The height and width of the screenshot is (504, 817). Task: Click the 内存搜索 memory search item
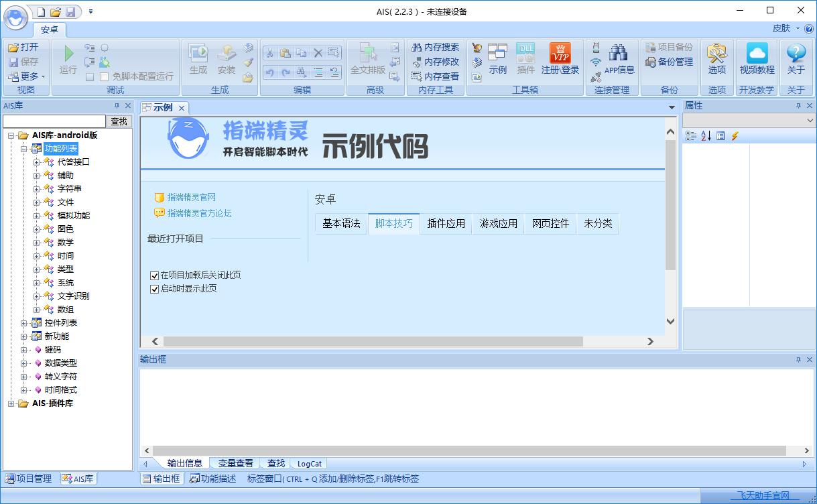pos(436,47)
